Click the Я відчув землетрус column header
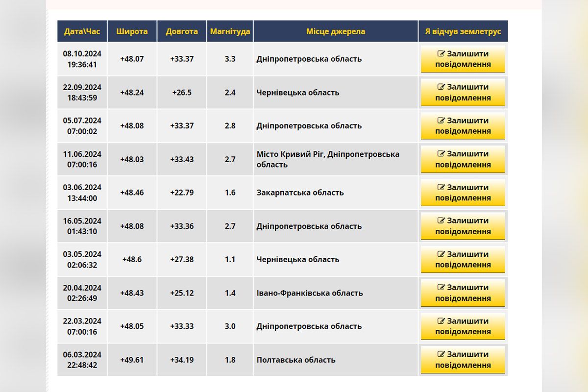Viewport: 588px width, 392px height. coord(463,31)
